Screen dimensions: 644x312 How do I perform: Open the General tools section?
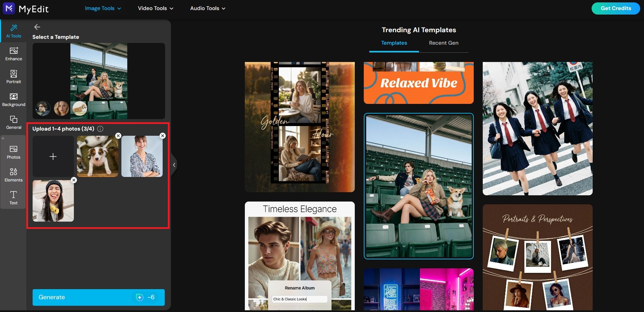[x=14, y=122]
